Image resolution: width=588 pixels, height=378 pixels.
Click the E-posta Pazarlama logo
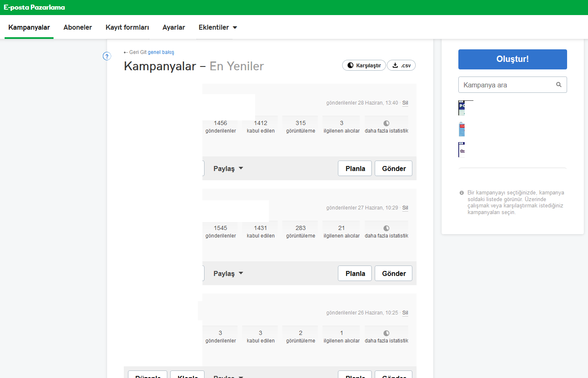(x=34, y=8)
